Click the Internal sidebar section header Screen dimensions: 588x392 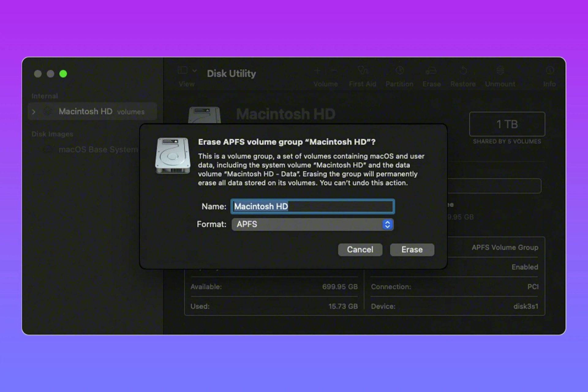[x=45, y=96]
